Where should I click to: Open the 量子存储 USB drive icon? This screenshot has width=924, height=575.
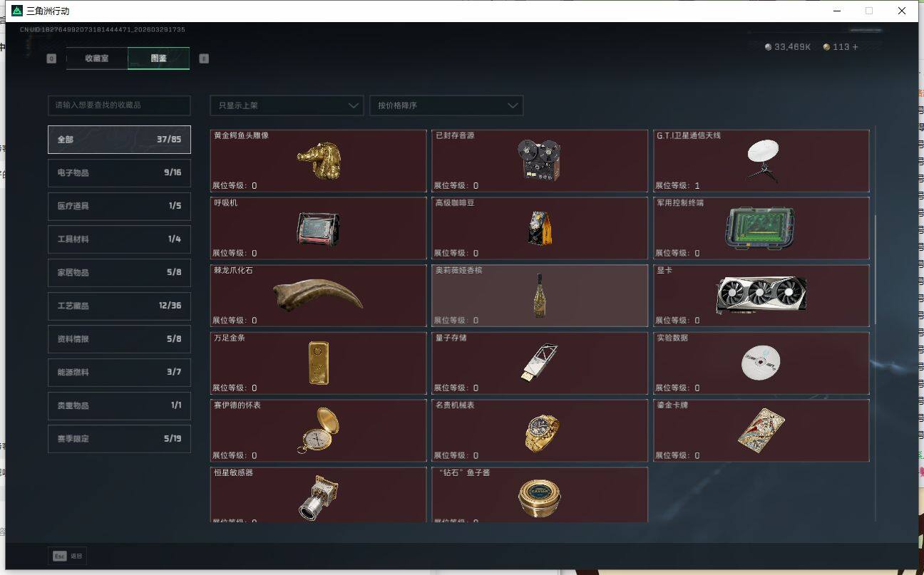540,363
